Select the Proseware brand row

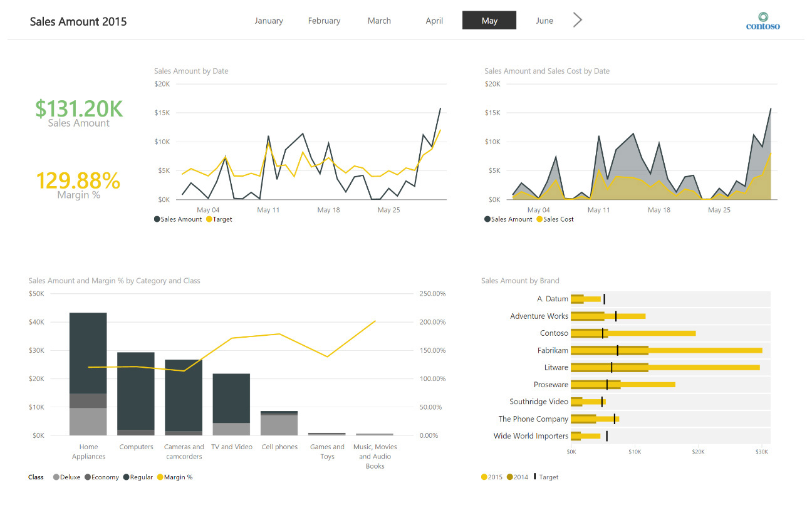(x=632, y=385)
